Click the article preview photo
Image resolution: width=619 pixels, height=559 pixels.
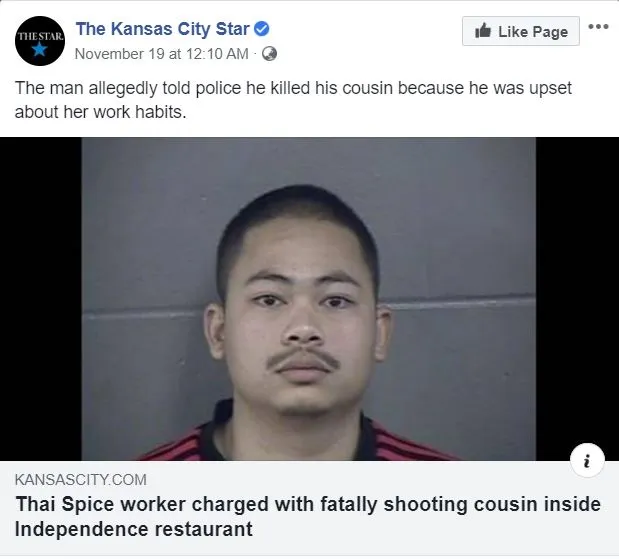309,299
